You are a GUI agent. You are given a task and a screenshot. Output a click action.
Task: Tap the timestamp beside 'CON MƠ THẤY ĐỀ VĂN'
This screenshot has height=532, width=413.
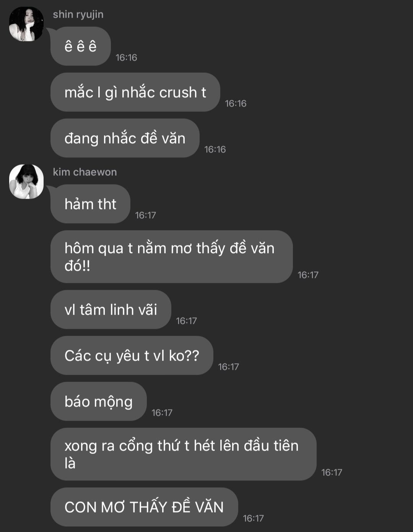(253, 519)
